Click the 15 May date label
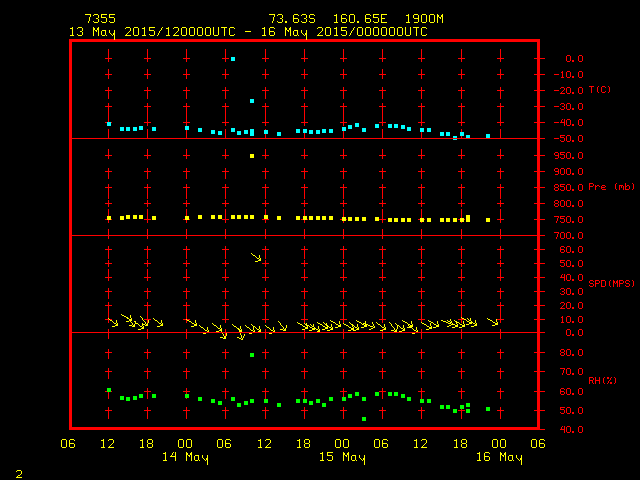The width and height of the screenshot is (640, 480). [342, 458]
